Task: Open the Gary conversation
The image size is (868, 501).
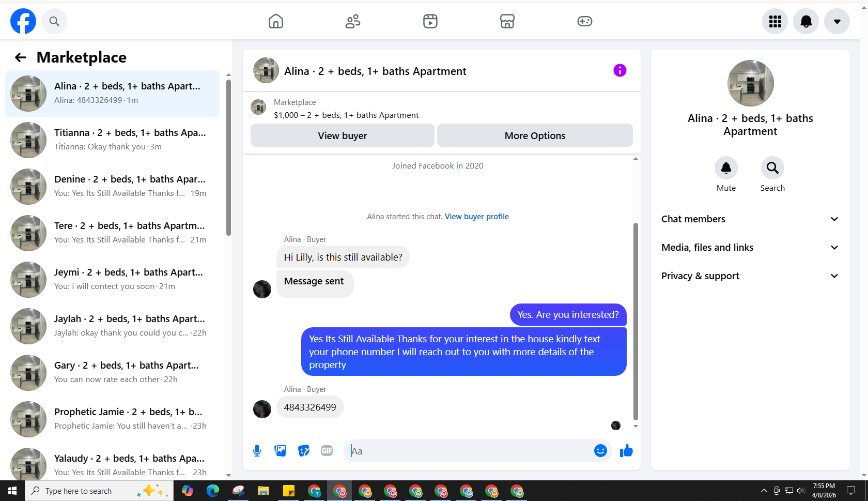Action: pyautogui.click(x=112, y=373)
